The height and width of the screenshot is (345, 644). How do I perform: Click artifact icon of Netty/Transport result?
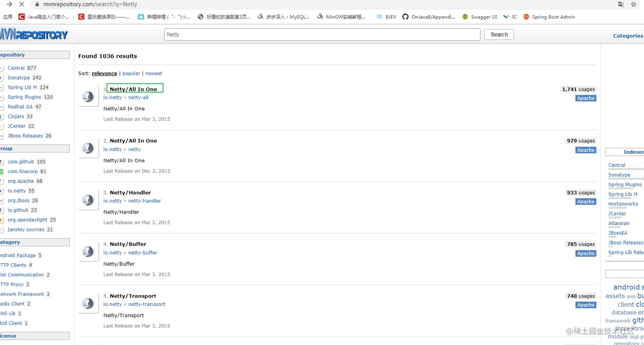[88, 304]
